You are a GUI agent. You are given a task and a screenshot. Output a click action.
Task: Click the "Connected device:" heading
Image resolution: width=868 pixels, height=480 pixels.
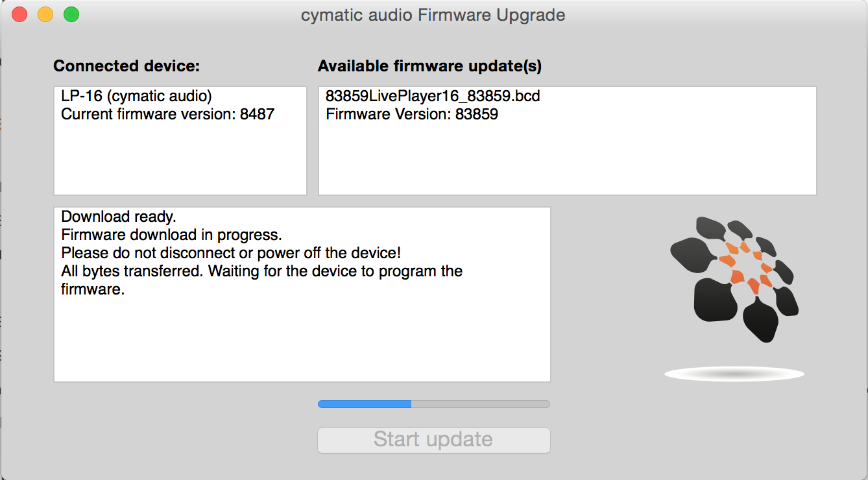coord(127,66)
